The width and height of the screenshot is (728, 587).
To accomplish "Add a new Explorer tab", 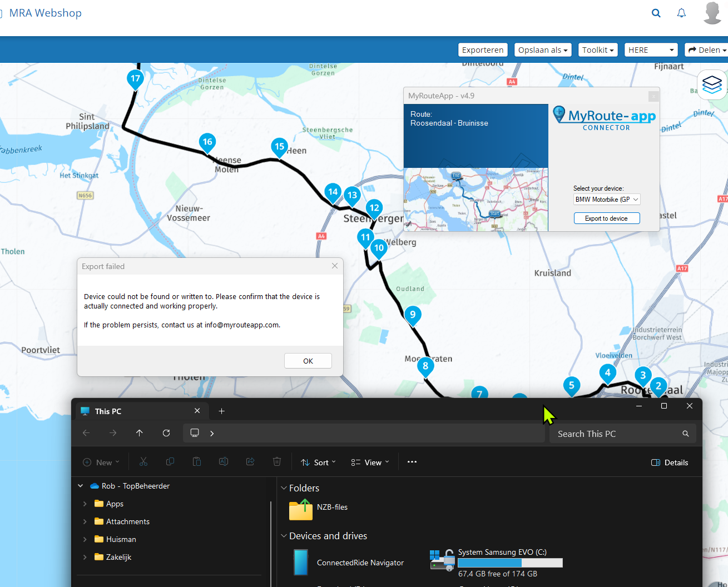I will point(222,411).
